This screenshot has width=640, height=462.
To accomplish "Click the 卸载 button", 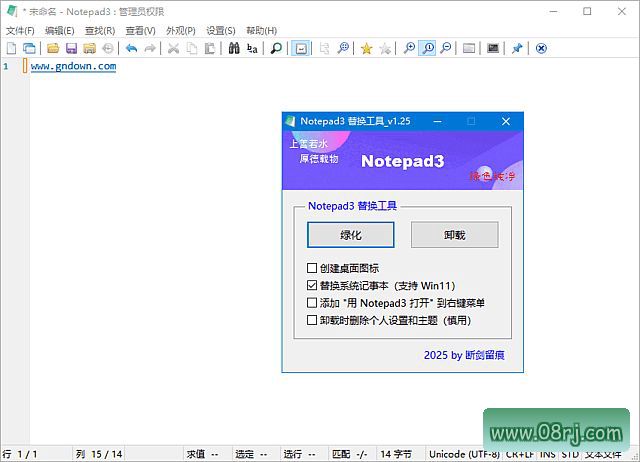I will 455,235.
